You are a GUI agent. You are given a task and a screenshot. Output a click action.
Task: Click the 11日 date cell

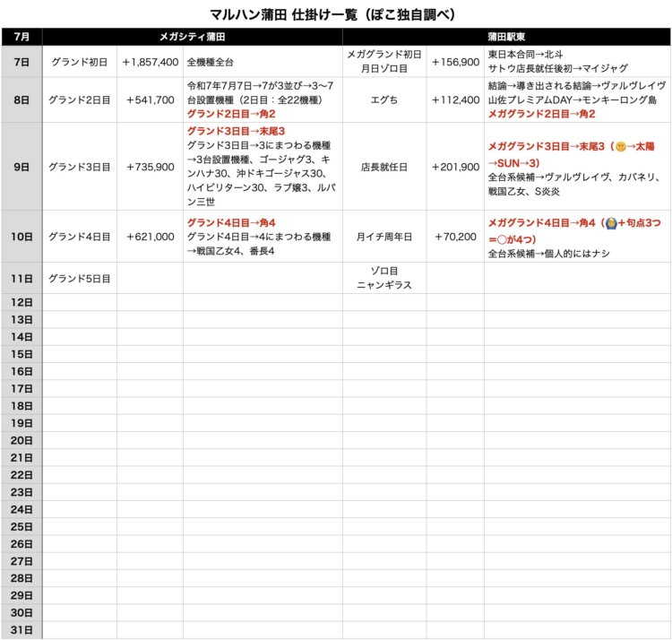coord(22,278)
